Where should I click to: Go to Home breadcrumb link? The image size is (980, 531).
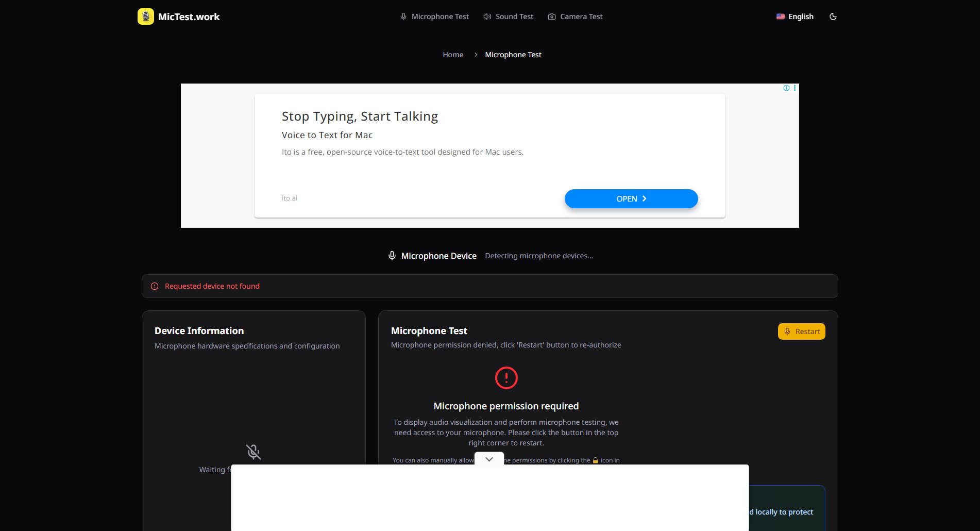click(x=453, y=55)
